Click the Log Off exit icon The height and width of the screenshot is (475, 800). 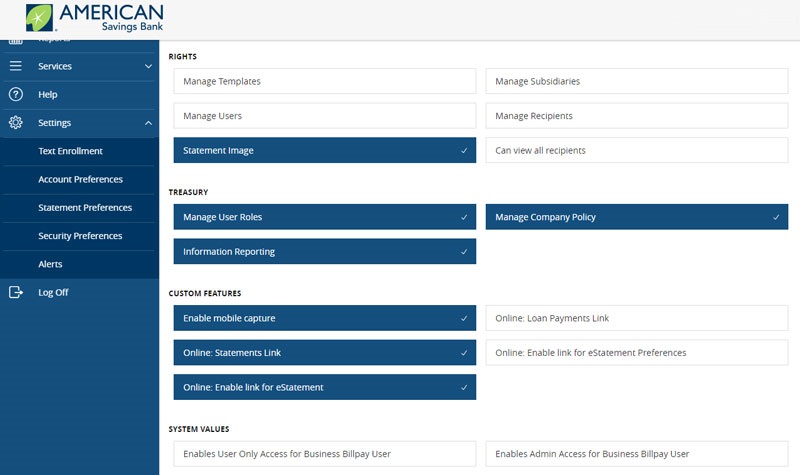click(16, 292)
